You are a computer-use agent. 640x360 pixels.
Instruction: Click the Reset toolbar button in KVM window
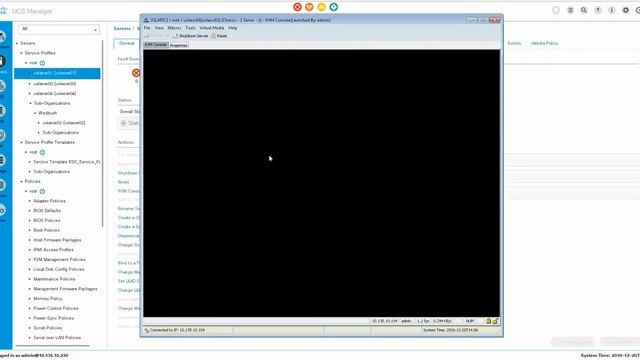pos(219,36)
